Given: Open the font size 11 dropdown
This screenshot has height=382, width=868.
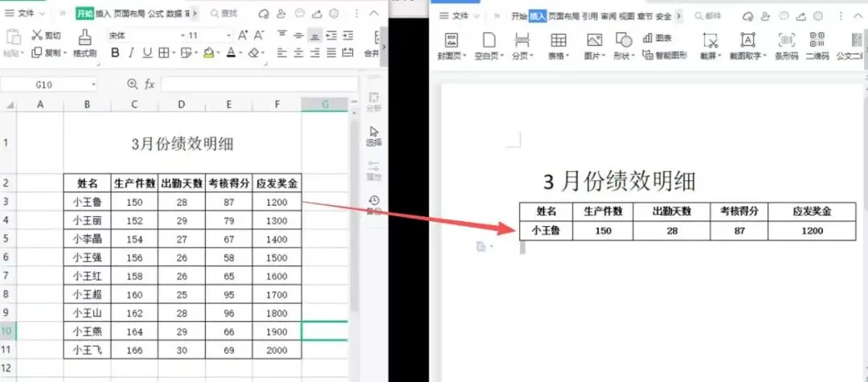Looking at the screenshot, I should [228, 35].
